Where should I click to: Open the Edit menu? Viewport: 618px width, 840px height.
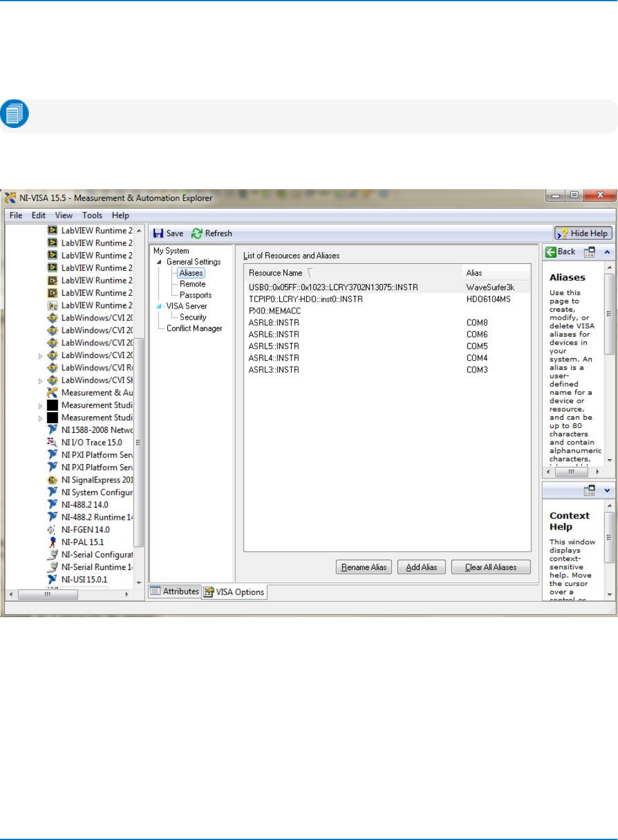(x=39, y=216)
